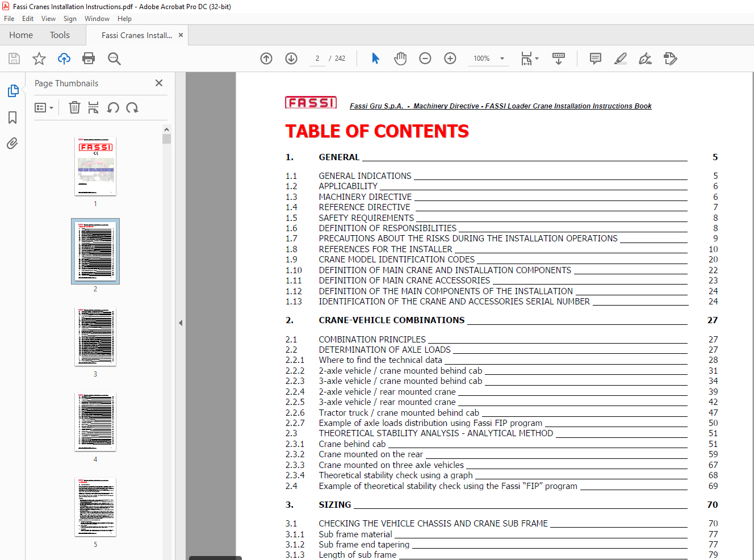The height and width of the screenshot is (560, 754).
Task: Select page 3 thumbnail
Action: (x=95, y=337)
